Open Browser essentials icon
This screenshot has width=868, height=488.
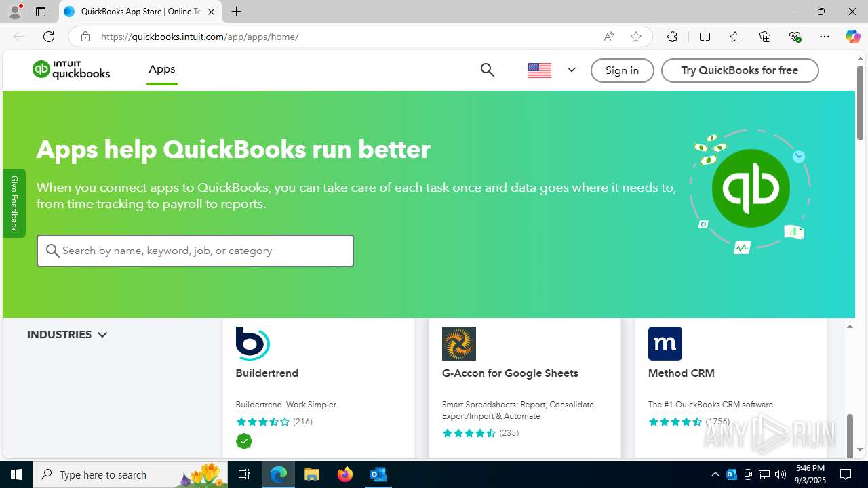pos(795,37)
